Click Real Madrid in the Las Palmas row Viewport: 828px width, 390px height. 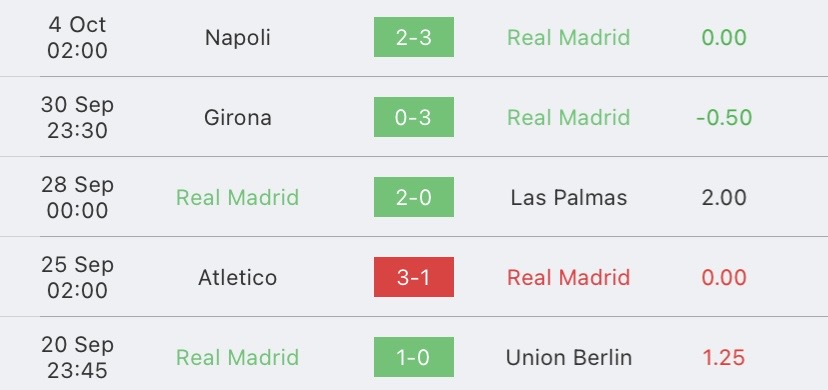(x=238, y=197)
